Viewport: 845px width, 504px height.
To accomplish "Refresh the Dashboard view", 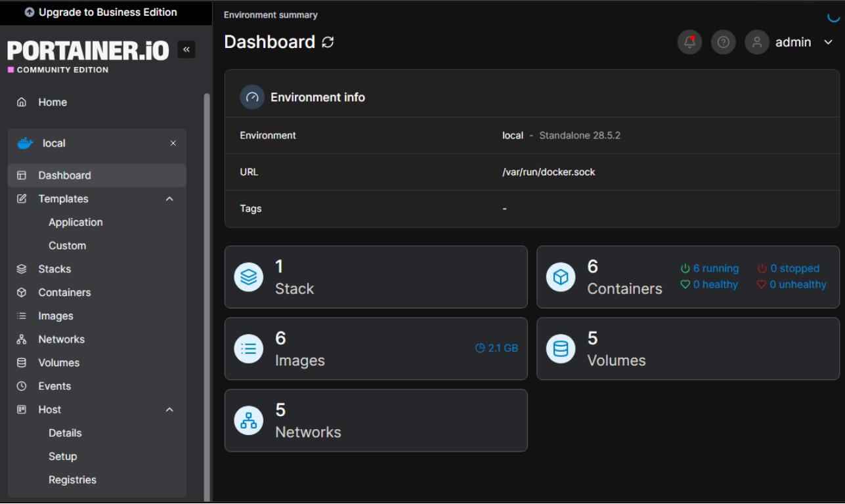I will pos(326,42).
